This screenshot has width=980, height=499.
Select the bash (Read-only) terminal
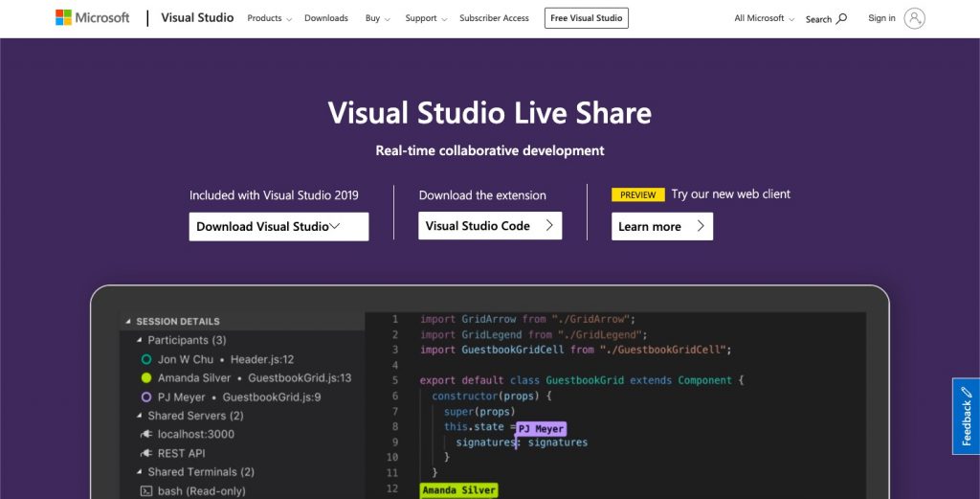(x=201, y=491)
